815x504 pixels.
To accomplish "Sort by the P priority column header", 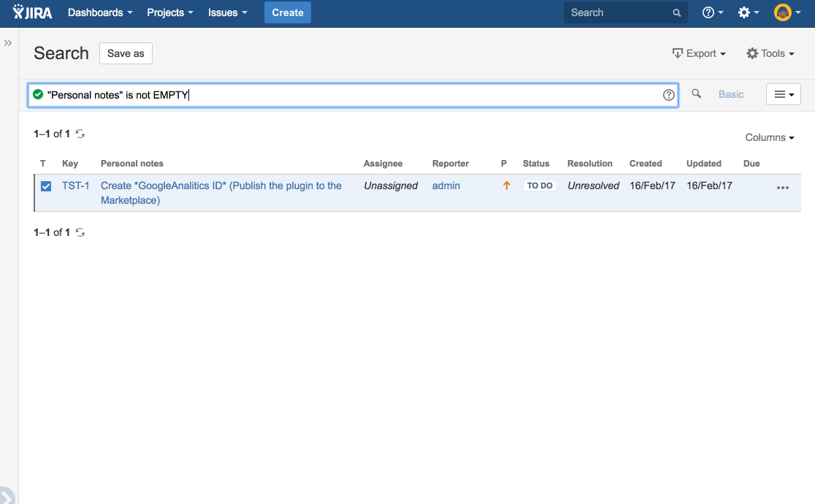I will [504, 164].
